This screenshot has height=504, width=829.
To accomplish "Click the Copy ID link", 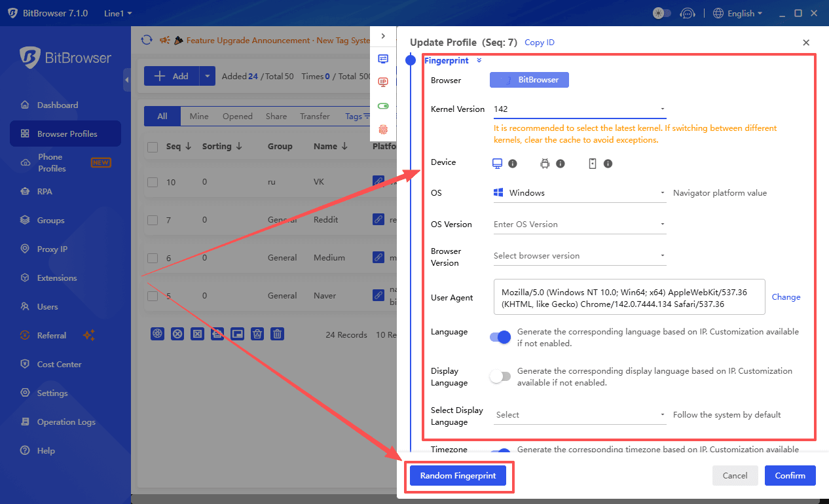I will coord(540,43).
